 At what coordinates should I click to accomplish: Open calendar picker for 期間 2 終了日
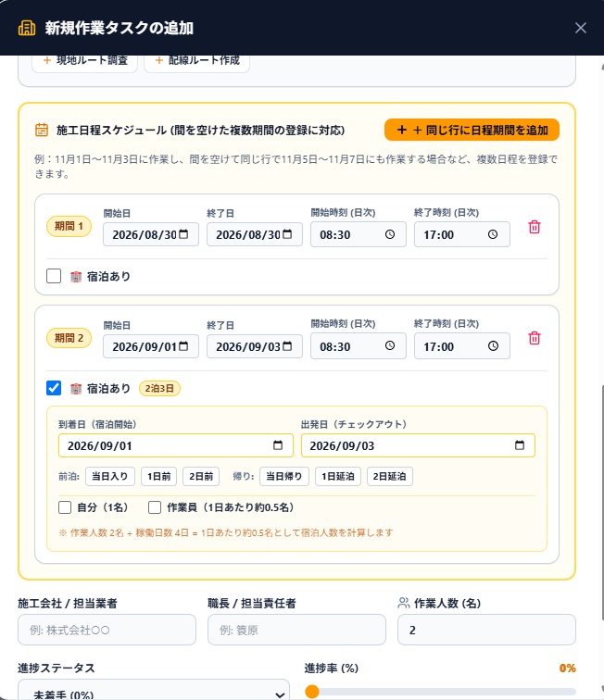click(x=287, y=346)
